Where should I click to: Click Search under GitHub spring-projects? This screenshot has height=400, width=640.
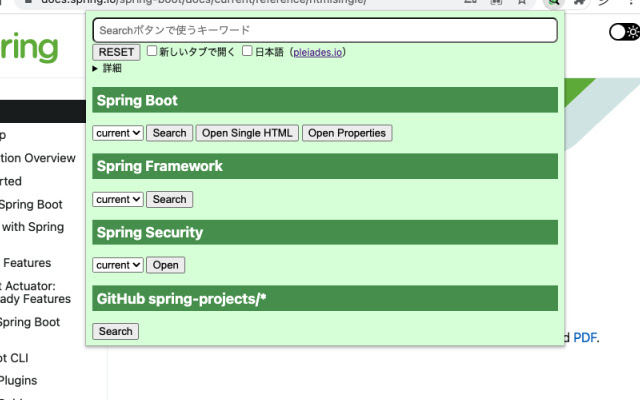(116, 331)
